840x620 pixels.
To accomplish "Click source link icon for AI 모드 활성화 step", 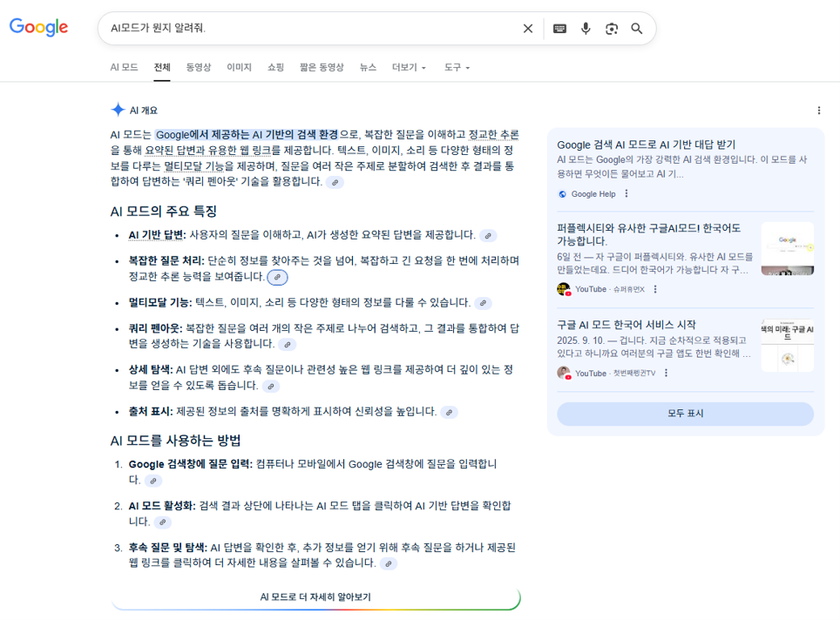I will coord(162,522).
